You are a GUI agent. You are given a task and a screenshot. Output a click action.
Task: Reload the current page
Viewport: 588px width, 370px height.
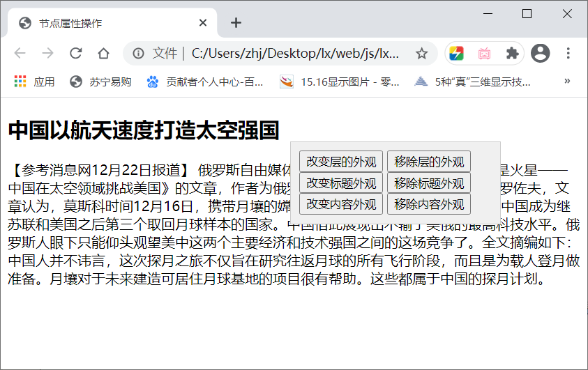[x=76, y=53]
